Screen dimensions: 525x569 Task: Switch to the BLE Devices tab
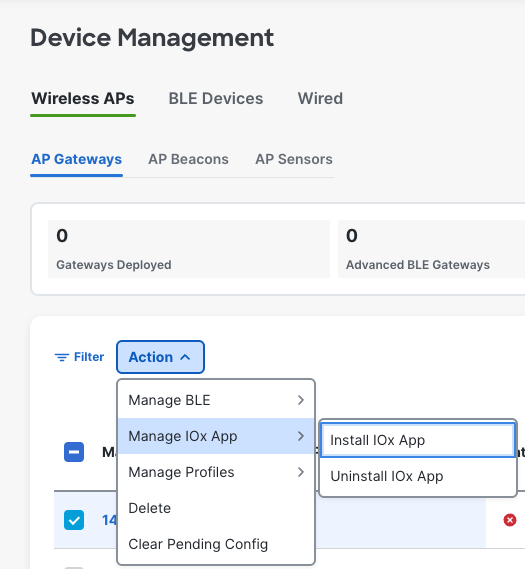[x=216, y=98]
